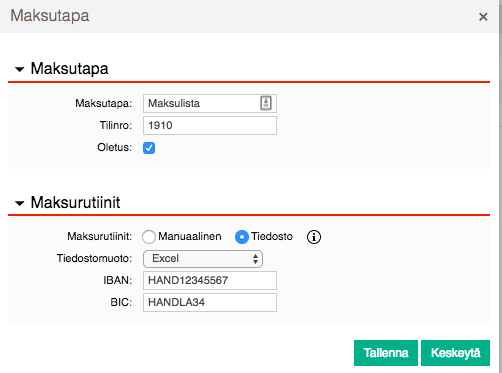The width and height of the screenshot is (502, 373).
Task: Close the Maksutapa dialog with X
Action: pos(483,17)
